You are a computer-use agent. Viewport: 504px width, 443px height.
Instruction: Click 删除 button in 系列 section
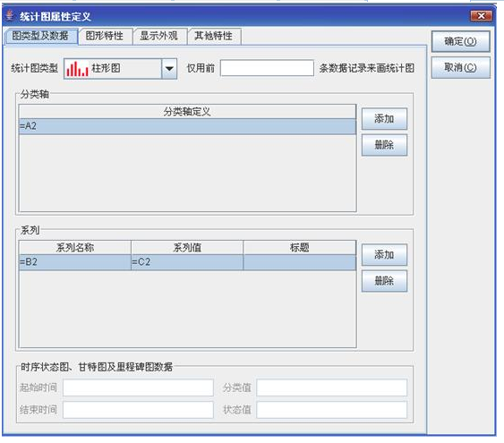pyautogui.click(x=384, y=281)
